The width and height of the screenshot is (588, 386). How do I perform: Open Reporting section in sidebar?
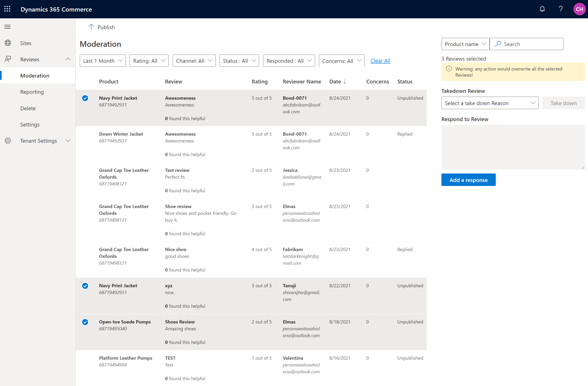[x=32, y=92]
